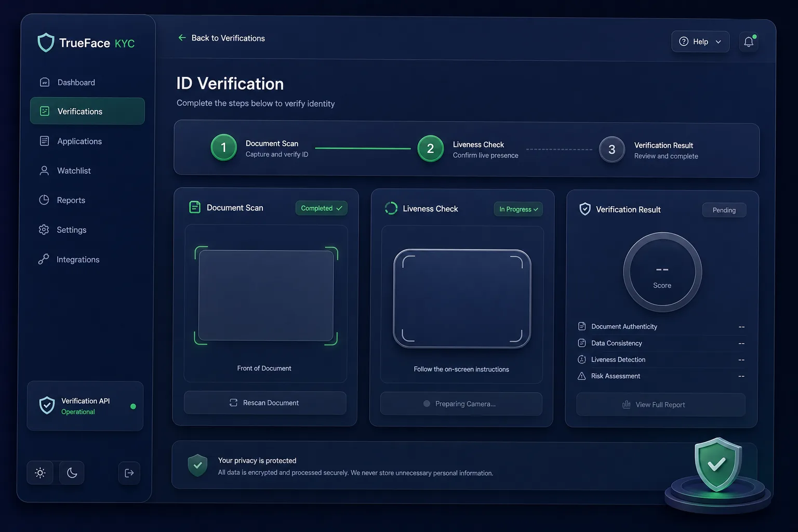Click the Completed status badge

point(321,208)
